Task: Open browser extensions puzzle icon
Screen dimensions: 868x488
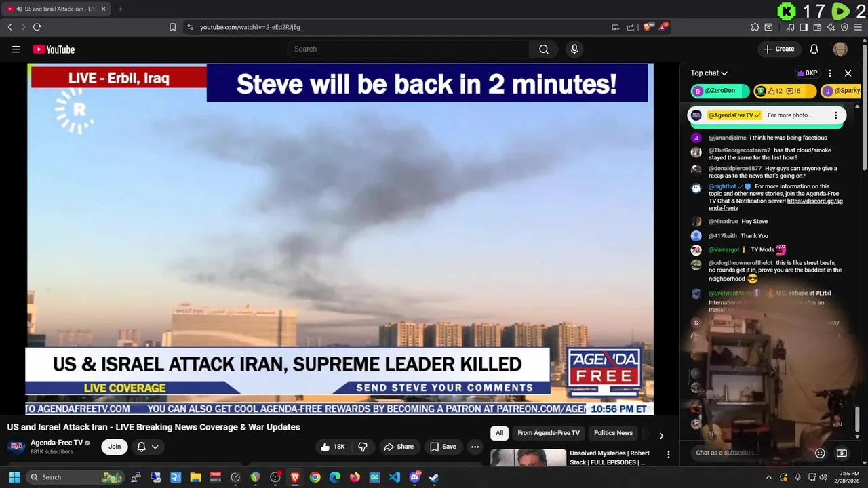Action: pyautogui.click(x=755, y=27)
